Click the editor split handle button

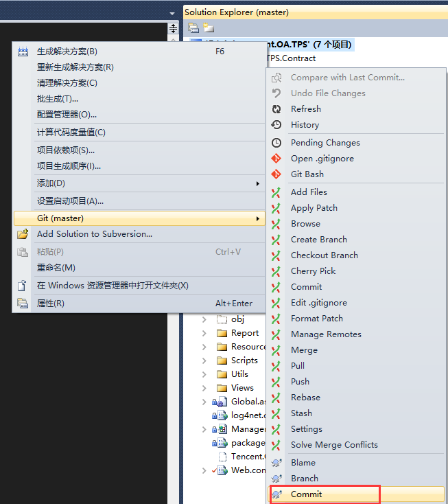tap(173, 29)
